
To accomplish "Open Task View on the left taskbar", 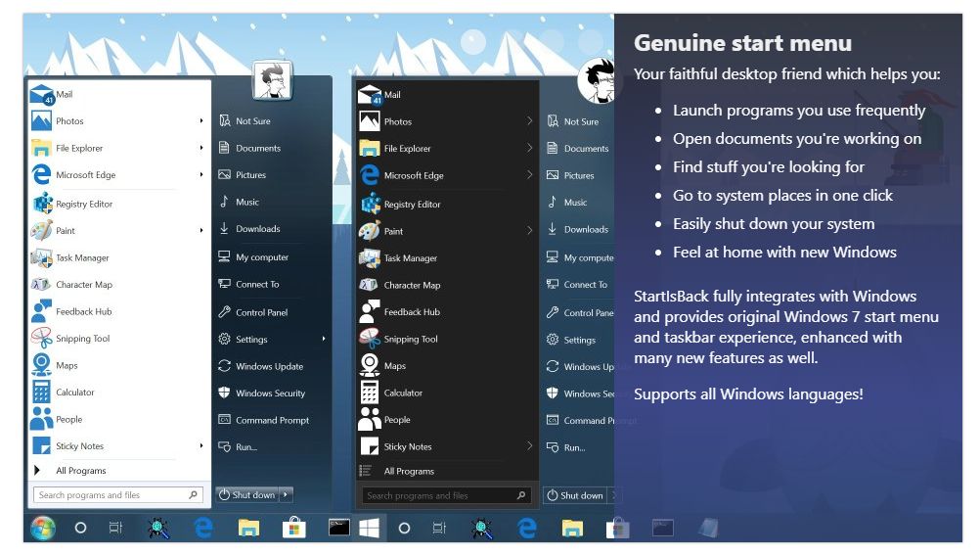I will (115, 529).
